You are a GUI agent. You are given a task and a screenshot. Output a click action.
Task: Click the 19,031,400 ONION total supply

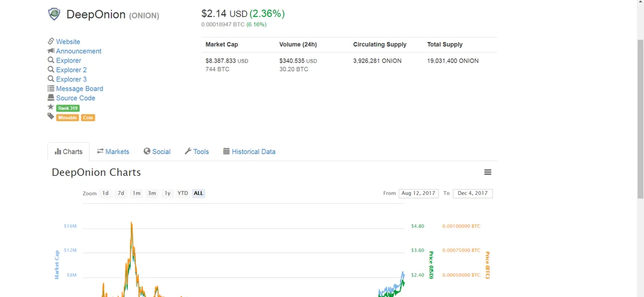(453, 61)
